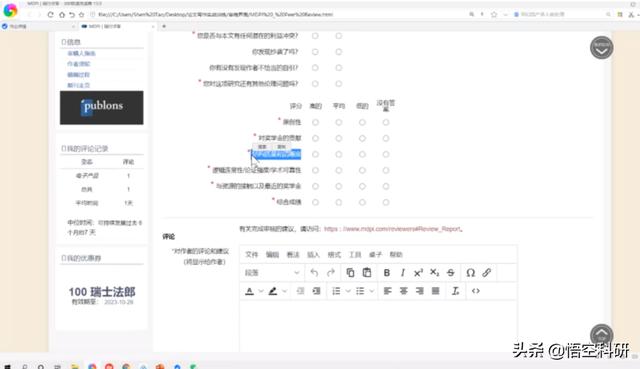640x369 pixels.
Task: Rate the highlighted criterion as low
Action: [362, 154]
